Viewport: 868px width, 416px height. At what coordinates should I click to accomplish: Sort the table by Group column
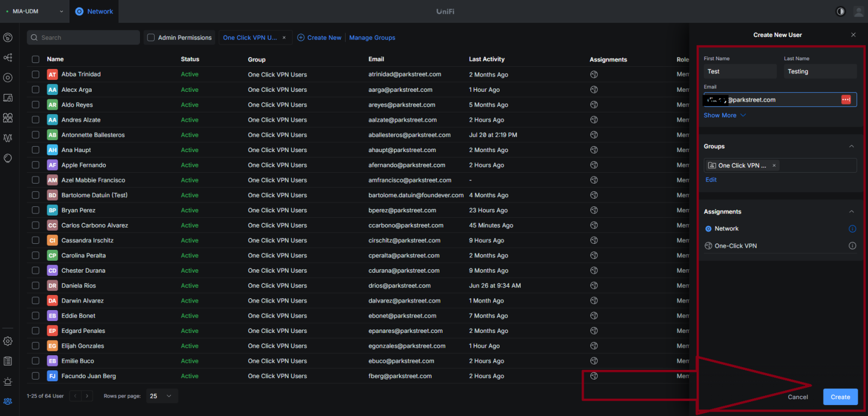pyautogui.click(x=257, y=59)
